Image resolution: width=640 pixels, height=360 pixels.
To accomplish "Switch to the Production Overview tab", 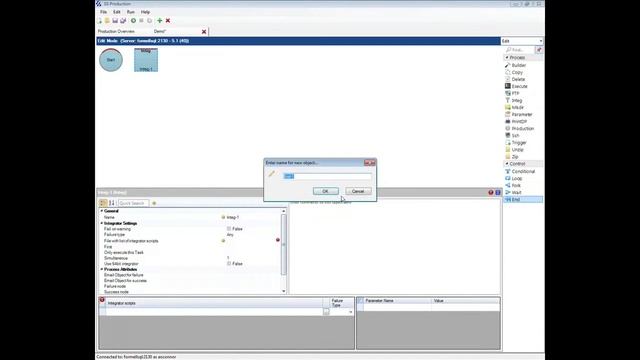I will tap(116, 31).
